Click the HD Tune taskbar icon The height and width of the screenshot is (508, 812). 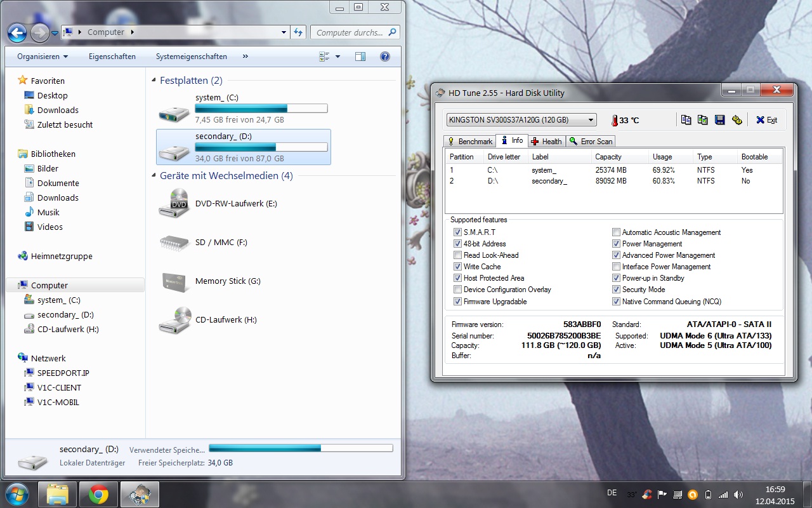[140, 495]
